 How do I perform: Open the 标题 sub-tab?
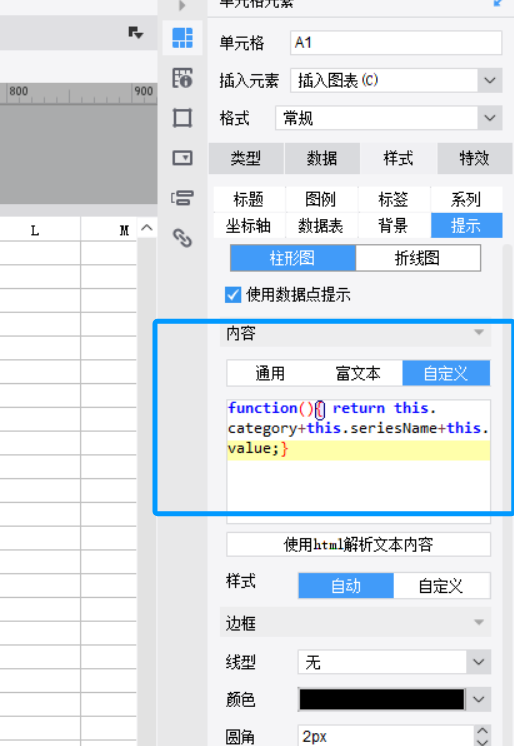point(249,199)
